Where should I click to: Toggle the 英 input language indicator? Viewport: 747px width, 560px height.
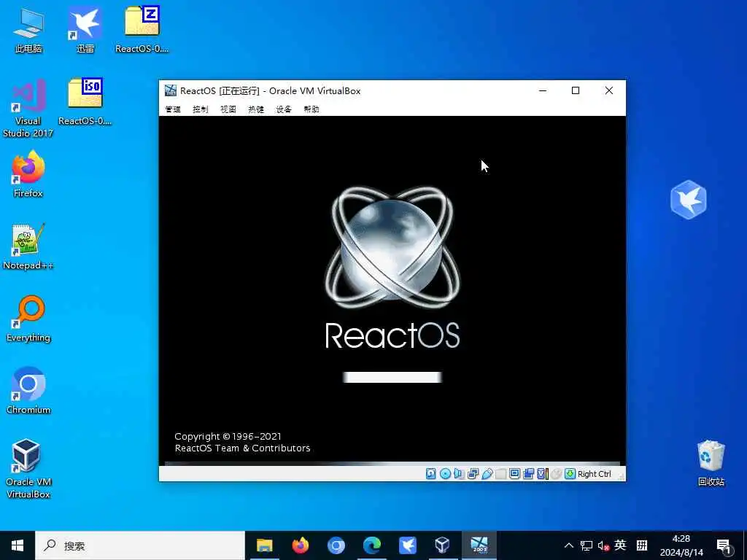pos(620,545)
